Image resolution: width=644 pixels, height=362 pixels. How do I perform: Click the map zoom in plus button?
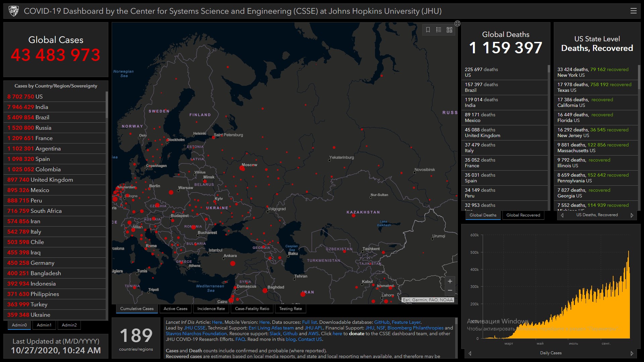point(450,281)
